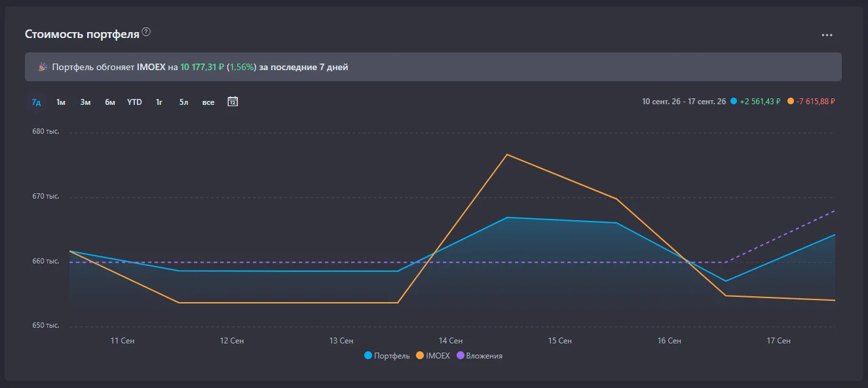Click the 650 тыс. axis label
The height and width of the screenshot is (388, 868).
pyautogui.click(x=46, y=326)
